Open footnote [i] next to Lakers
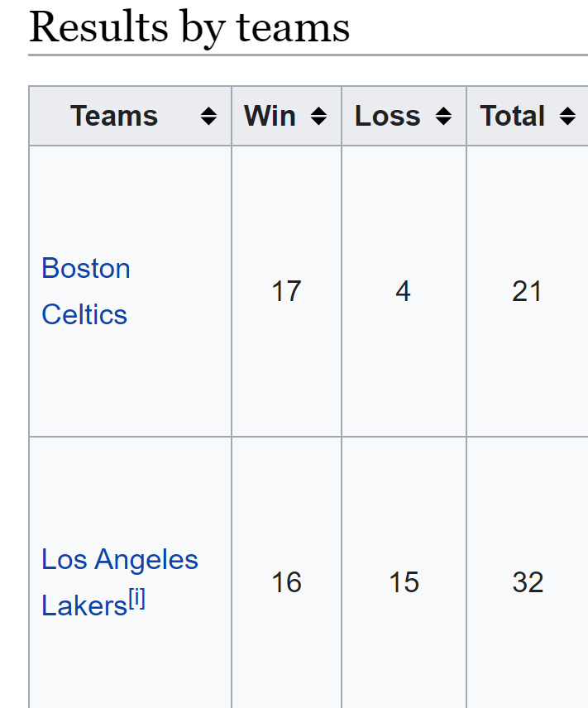The image size is (588, 708). 136,600
